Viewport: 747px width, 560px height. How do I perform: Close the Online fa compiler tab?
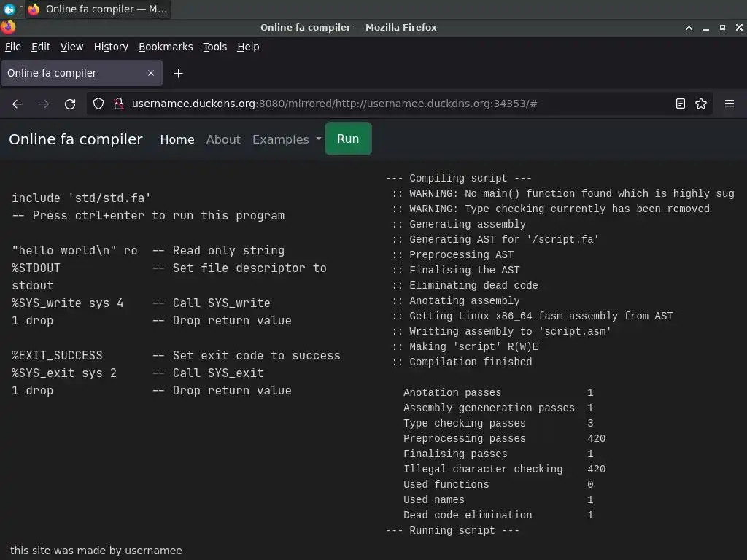(151, 73)
